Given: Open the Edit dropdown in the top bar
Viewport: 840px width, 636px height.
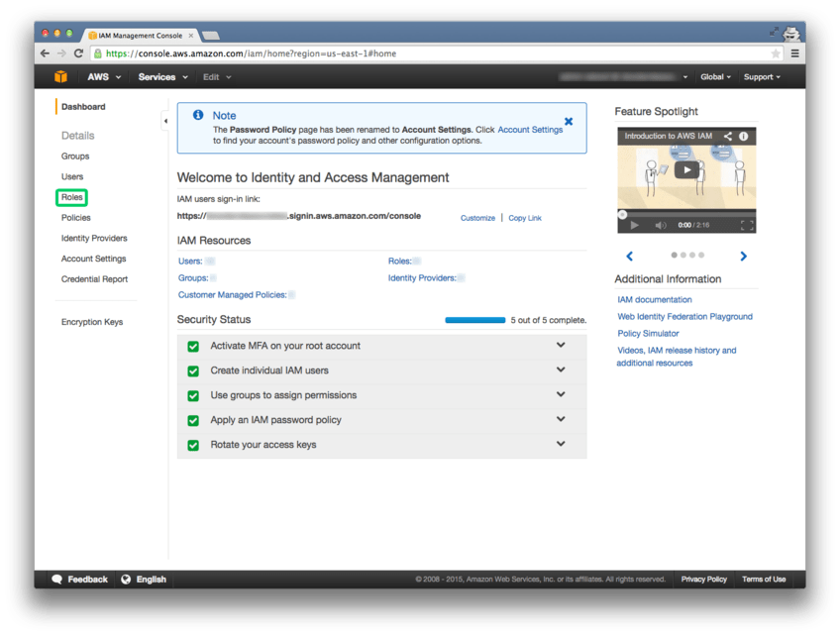Looking at the screenshot, I should coord(216,77).
